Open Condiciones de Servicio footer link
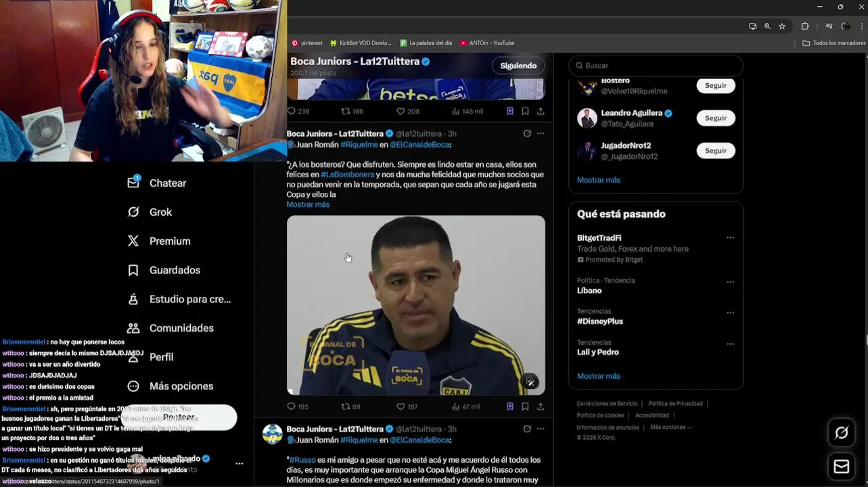Screen dimensions: 868x487 (607, 404)
